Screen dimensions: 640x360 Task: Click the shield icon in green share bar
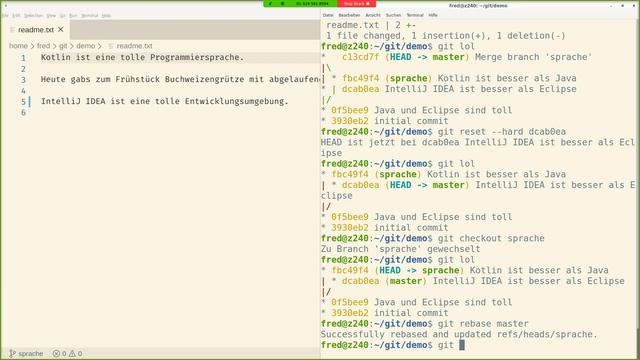click(x=282, y=4)
